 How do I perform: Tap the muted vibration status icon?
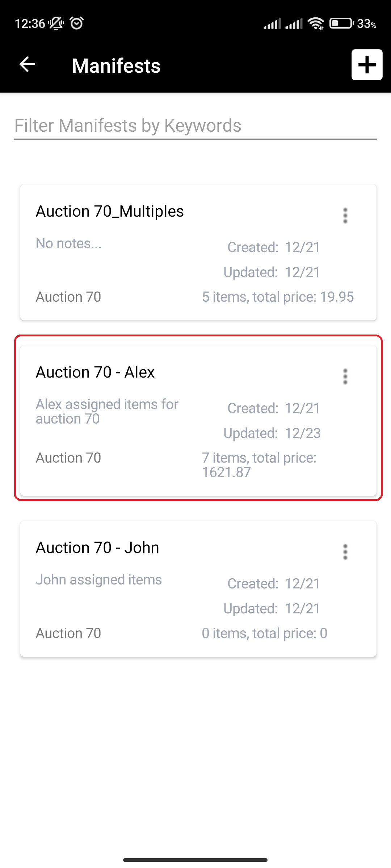coord(56,24)
